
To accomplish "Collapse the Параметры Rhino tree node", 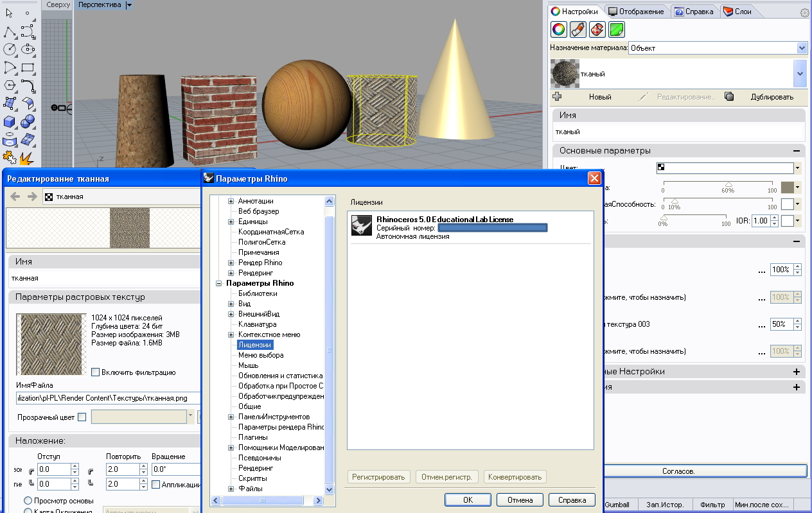I will tap(219, 283).
